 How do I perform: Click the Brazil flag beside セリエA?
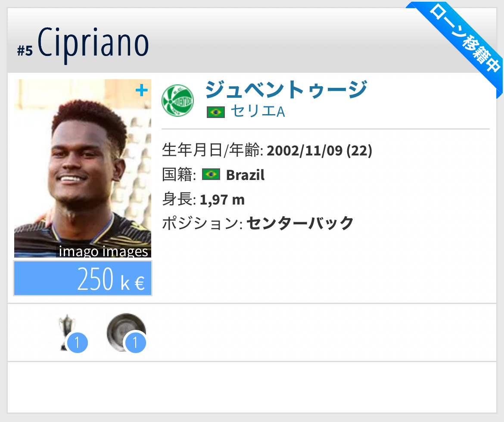(216, 112)
